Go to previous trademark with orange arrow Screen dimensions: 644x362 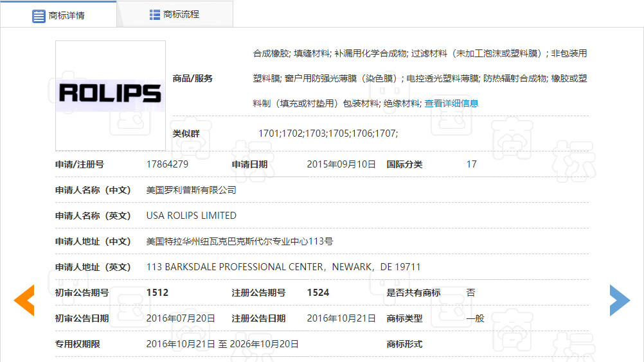point(24,300)
